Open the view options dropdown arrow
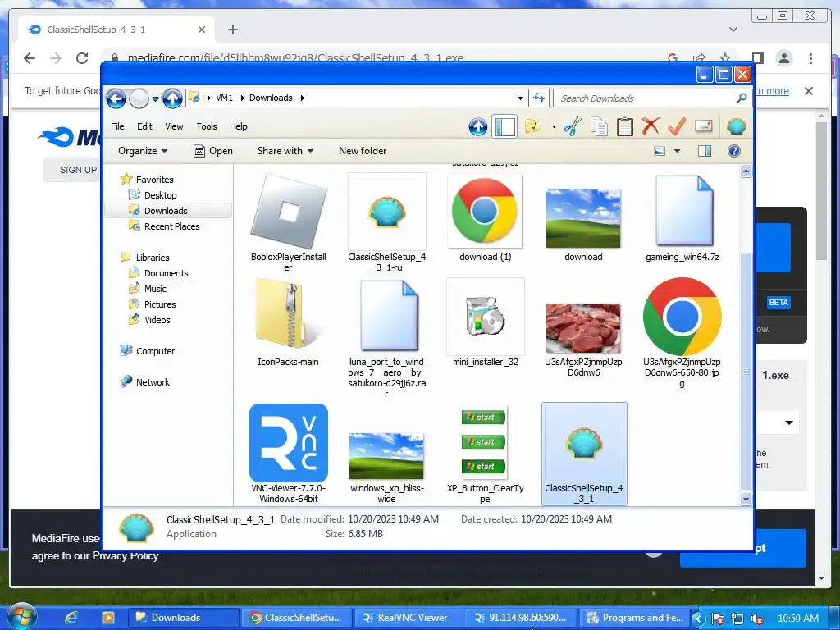The height and width of the screenshot is (630, 840). (677, 152)
